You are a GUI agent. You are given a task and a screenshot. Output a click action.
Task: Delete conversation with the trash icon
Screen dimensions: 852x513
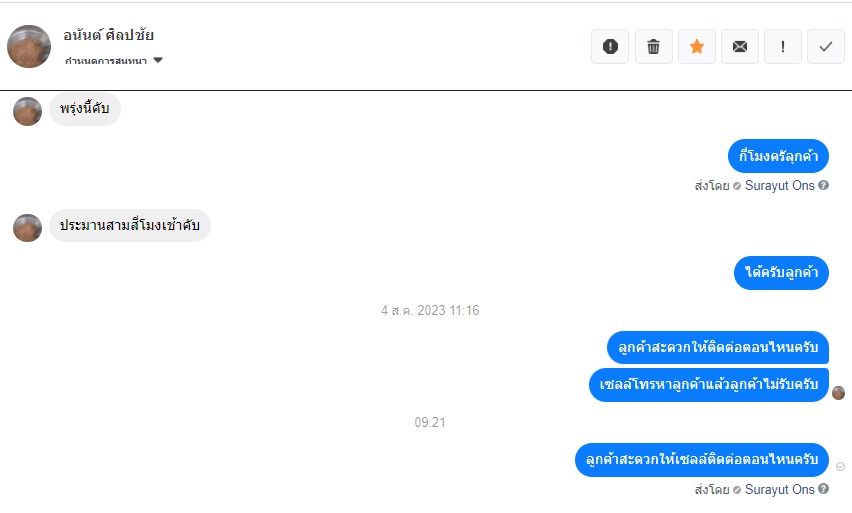click(654, 47)
